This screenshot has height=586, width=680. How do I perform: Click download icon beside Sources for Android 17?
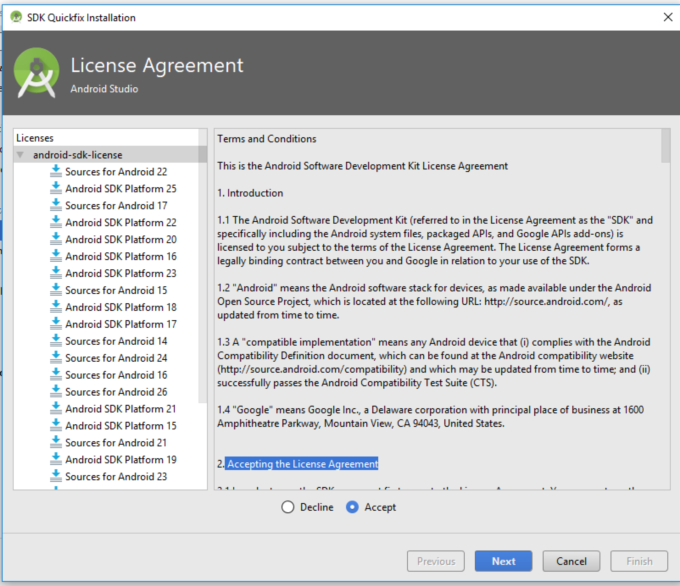pyautogui.click(x=56, y=205)
